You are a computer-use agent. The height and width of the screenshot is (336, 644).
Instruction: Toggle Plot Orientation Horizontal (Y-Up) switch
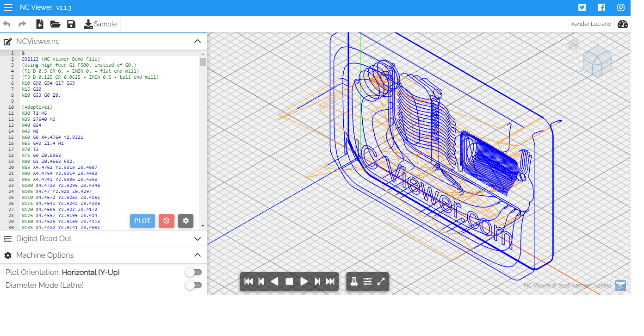point(193,272)
